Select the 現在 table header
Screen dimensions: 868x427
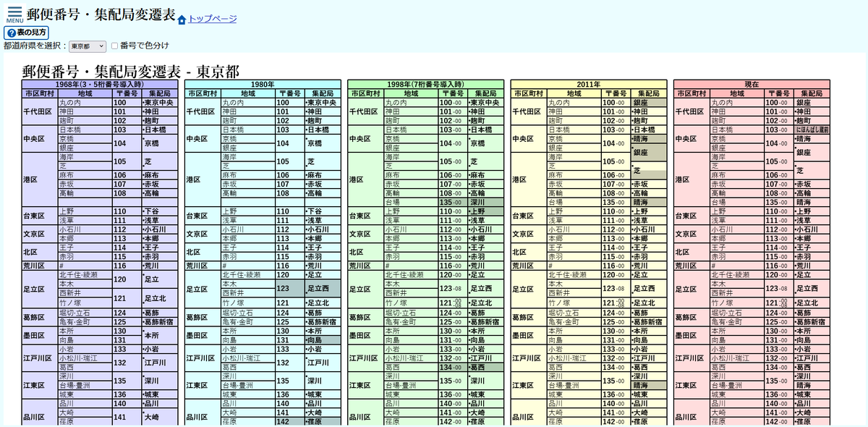click(x=750, y=85)
